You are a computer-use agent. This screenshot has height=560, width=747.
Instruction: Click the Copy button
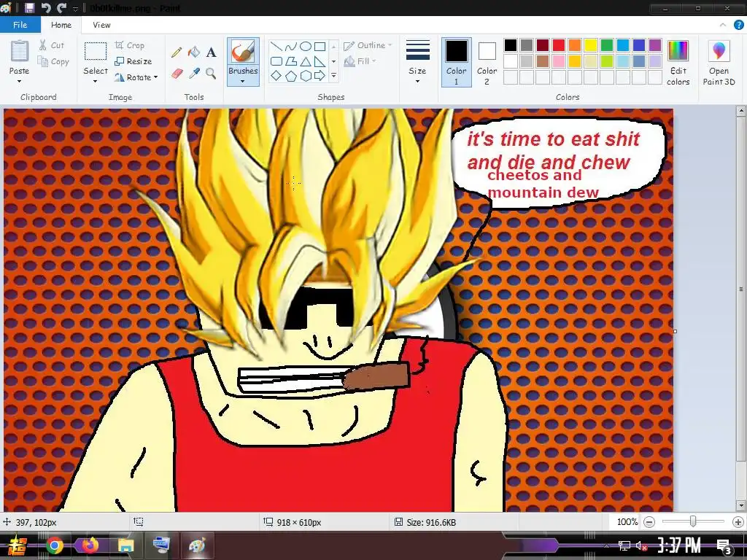click(x=53, y=61)
